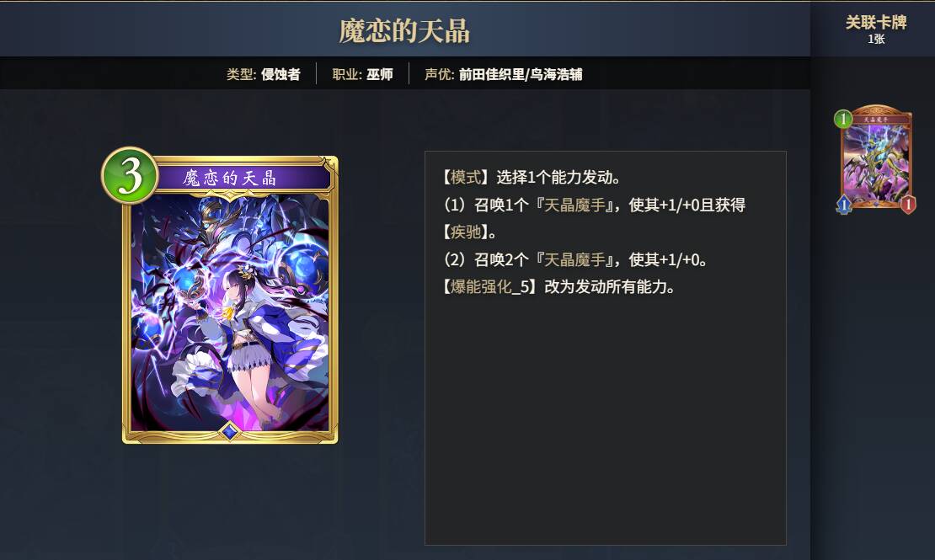
Task: Click green cost 1 orb on related card
Action: click(842, 120)
